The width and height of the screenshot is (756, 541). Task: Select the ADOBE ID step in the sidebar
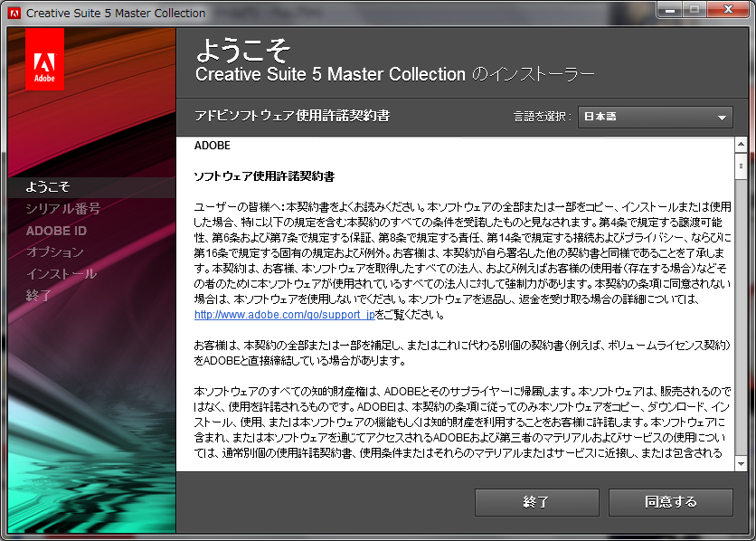point(56,231)
